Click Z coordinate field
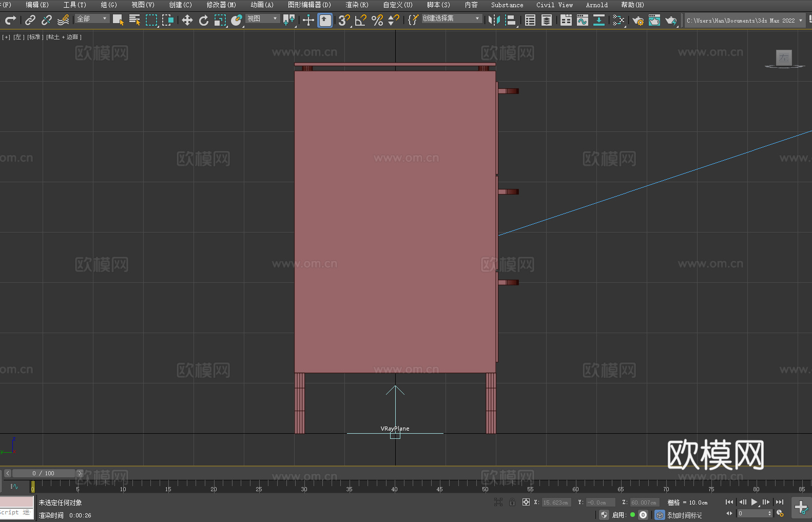This screenshot has height=522, width=812. [645, 502]
